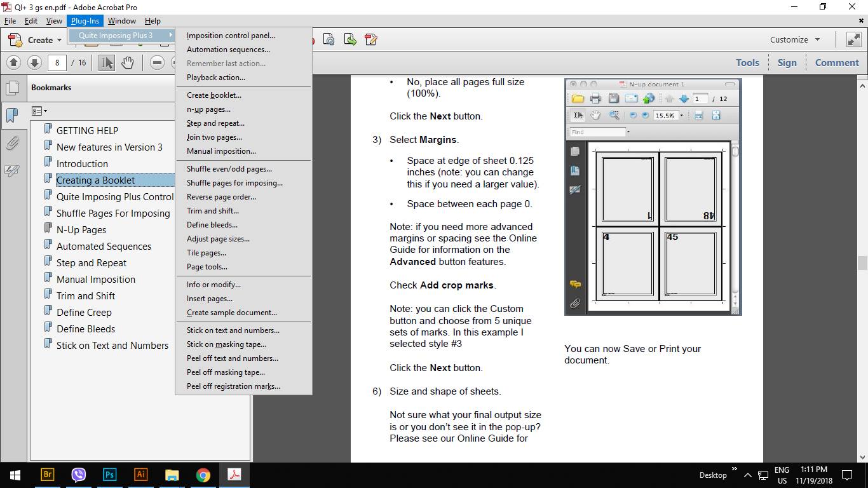Activate the Hand pan tool
868x488 pixels.
tap(128, 62)
